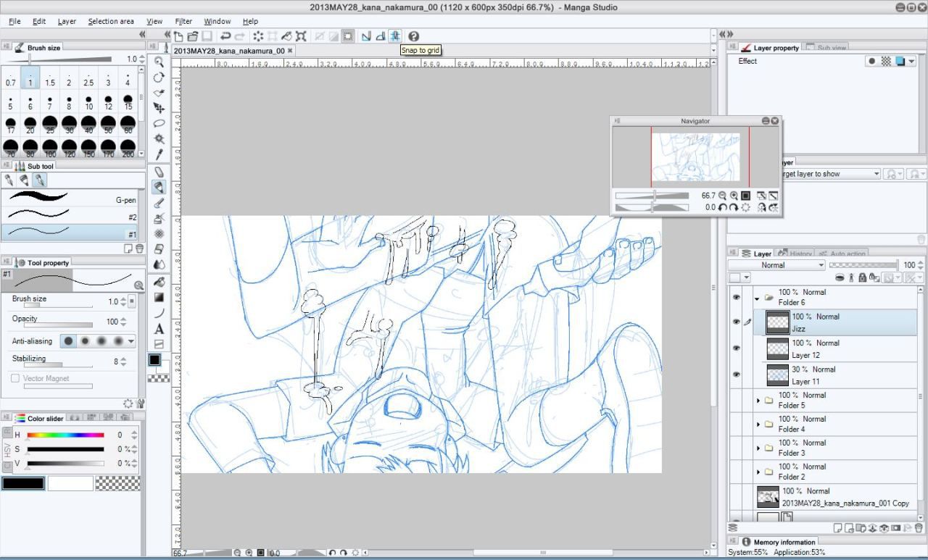Image resolution: width=928 pixels, height=560 pixels.
Task: Click the layer opacity slider
Action: click(x=863, y=265)
